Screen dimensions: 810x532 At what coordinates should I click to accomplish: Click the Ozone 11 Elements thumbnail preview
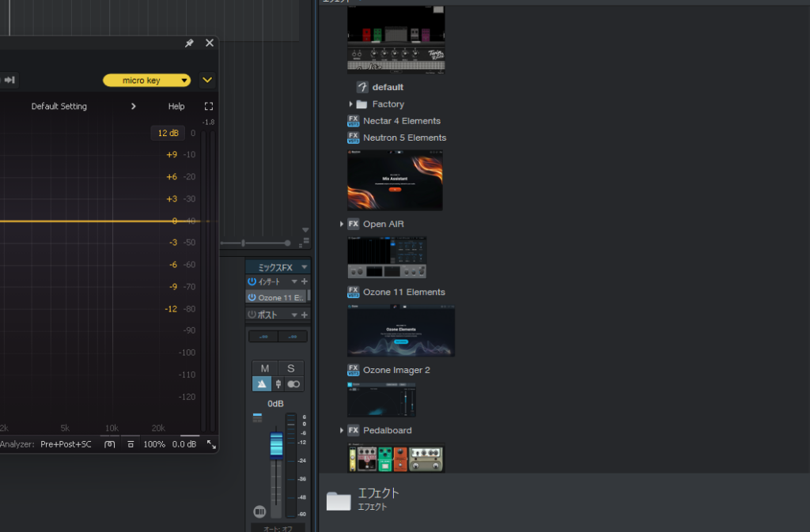click(x=401, y=331)
